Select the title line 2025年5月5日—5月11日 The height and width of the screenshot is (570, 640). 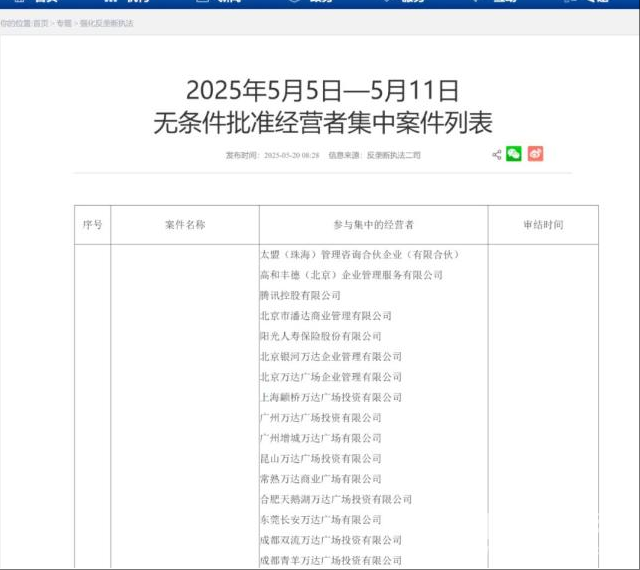[x=322, y=90]
